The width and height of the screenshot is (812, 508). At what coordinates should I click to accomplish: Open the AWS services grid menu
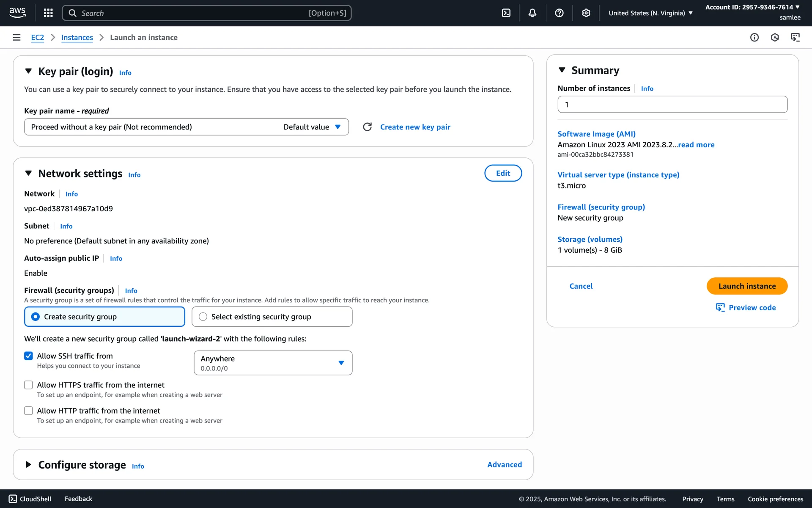(x=48, y=13)
